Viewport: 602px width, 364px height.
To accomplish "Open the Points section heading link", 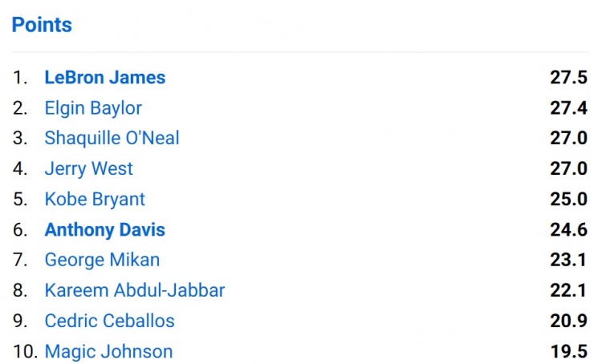I will tap(42, 25).
